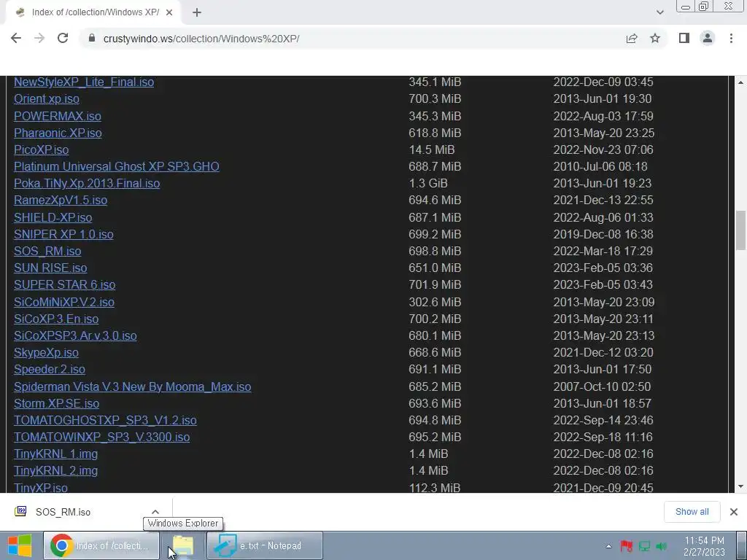Viewport: 747px width, 560px height.
Task: Download TinyKRNL 2.img
Action: pyautogui.click(x=55, y=470)
